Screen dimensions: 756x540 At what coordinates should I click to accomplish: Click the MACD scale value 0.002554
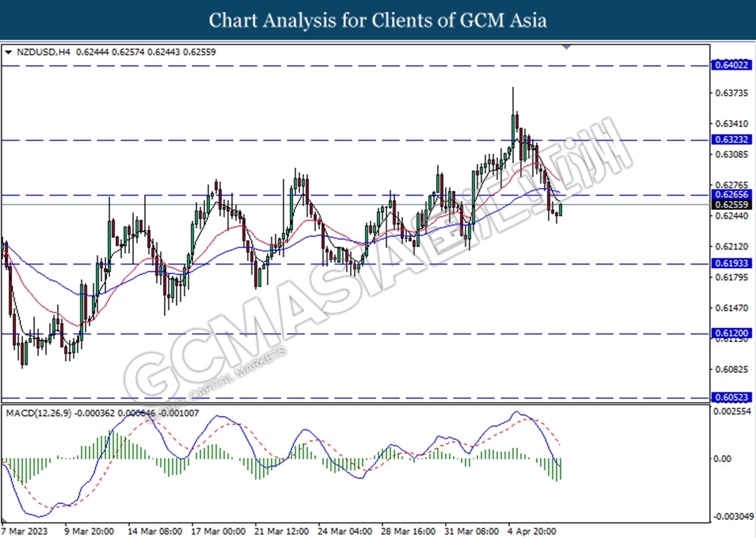tap(732, 411)
